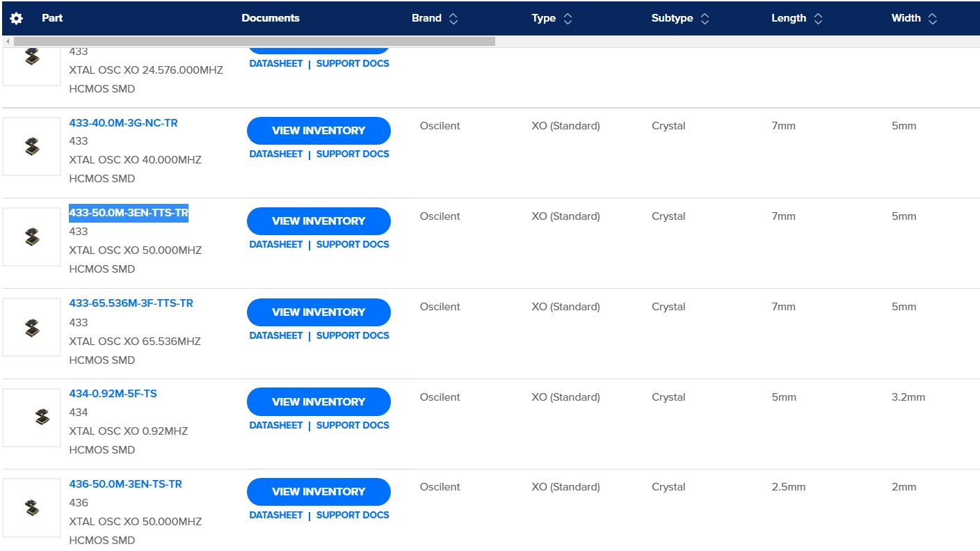Sort by Subtype column arrows
The width and height of the screenshot is (980, 551).
click(705, 19)
